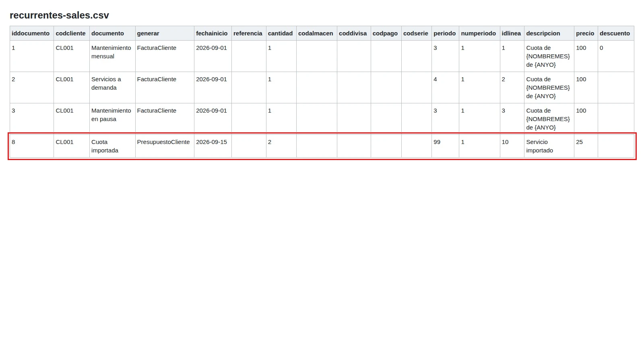Click the precio column header

(x=586, y=33)
